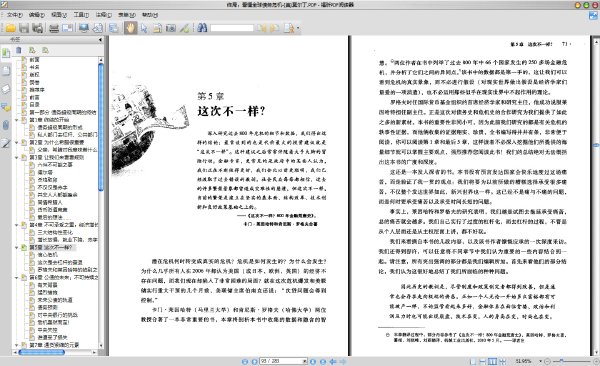Screen dimensions: 600x366
Task: Click the bookmark panel horizontal scrollbar
Action: [41, 352]
